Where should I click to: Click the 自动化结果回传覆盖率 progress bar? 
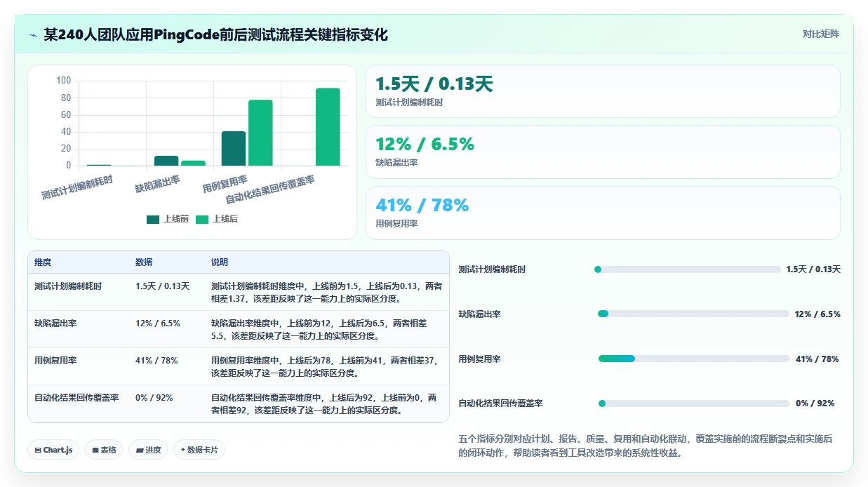694,403
